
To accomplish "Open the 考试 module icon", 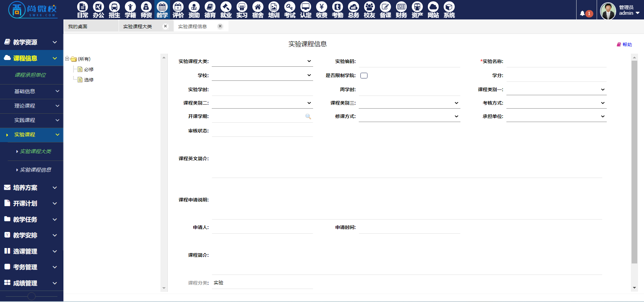I will [290, 10].
